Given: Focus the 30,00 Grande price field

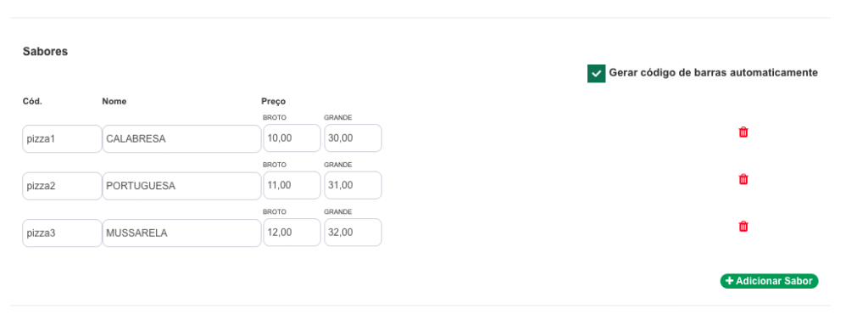Looking at the screenshot, I should pos(353,138).
